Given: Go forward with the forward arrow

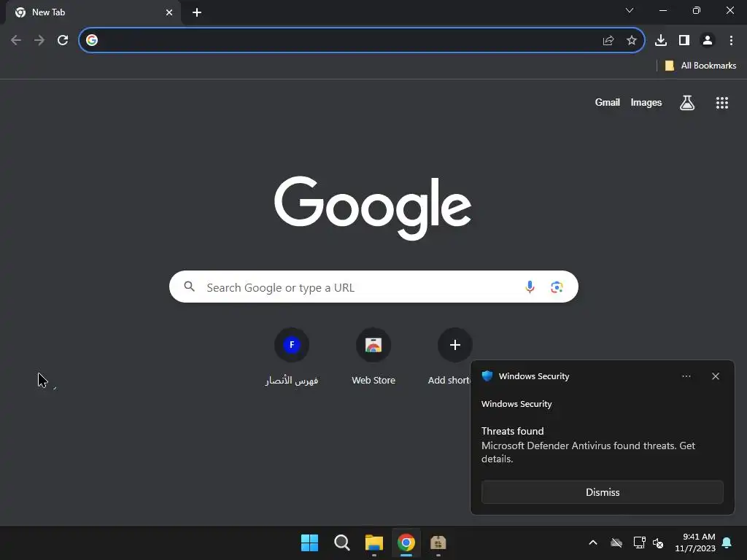Looking at the screenshot, I should pyautogui.click(x=39, y=40).
